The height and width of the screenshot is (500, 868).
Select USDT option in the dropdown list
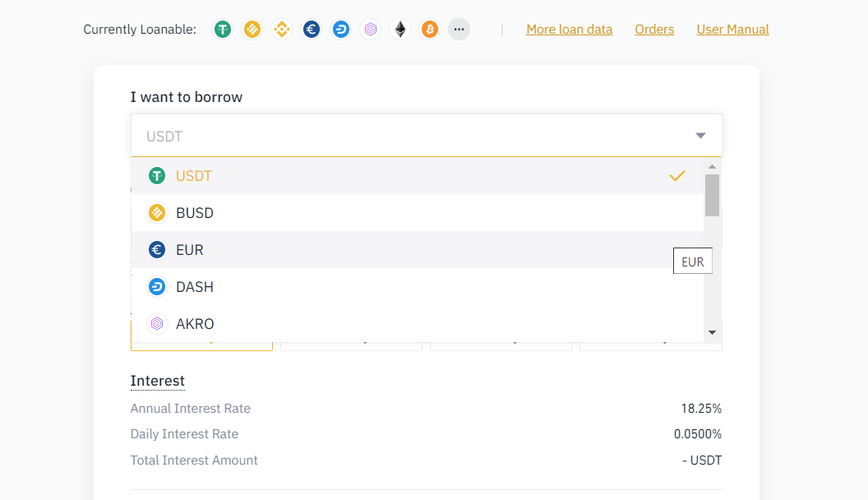click(418, 175)
